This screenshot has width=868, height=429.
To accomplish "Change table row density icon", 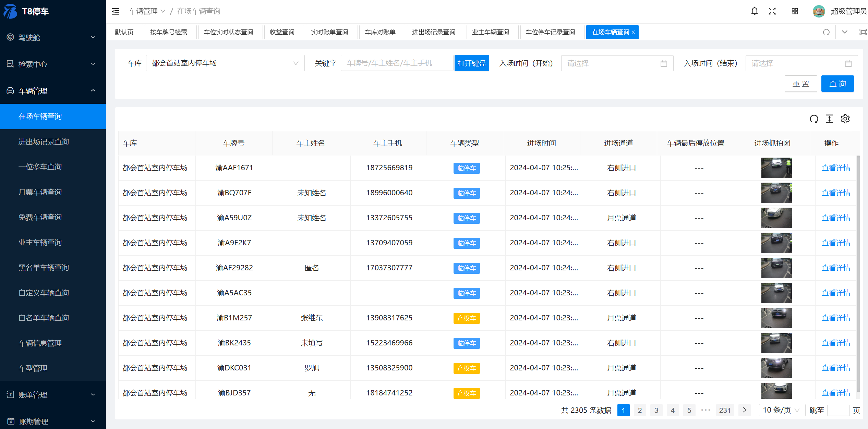I will click(x=829, y=119).
